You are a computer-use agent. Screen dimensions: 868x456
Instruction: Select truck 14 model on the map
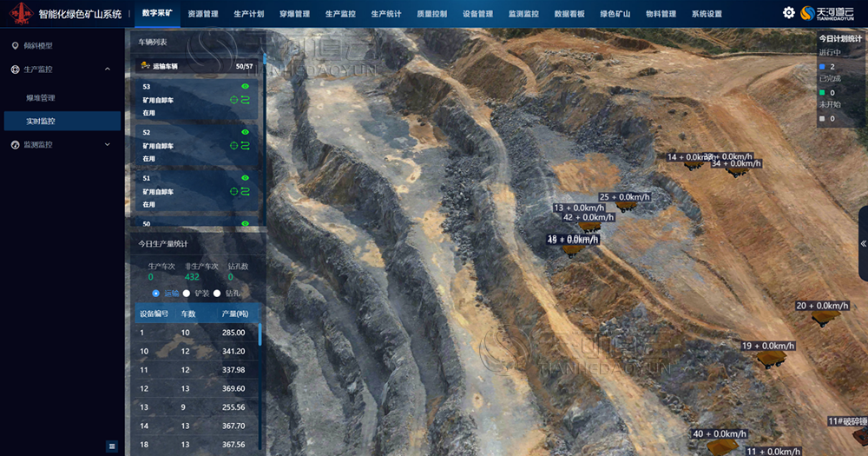[693, 165]
